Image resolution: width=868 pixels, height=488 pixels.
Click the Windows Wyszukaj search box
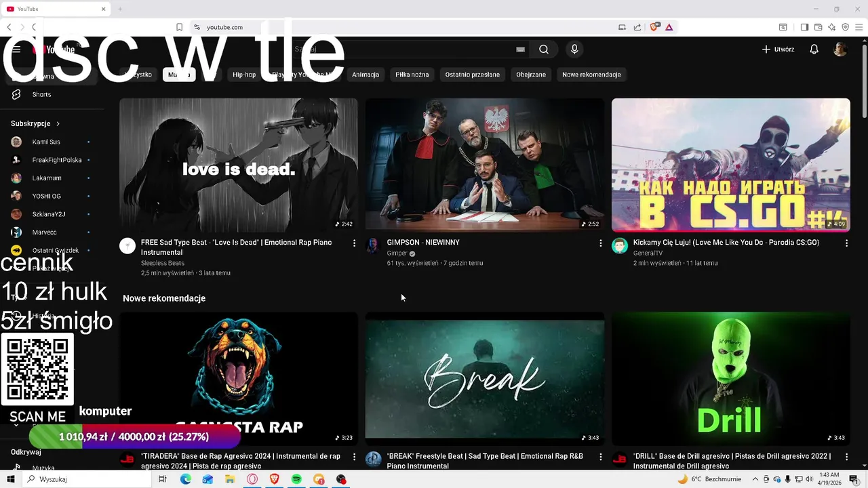pos(87,479)
